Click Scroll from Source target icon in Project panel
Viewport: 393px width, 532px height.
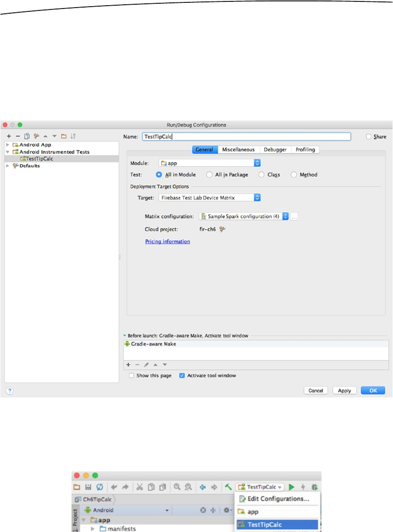click(x=203, y=510)
